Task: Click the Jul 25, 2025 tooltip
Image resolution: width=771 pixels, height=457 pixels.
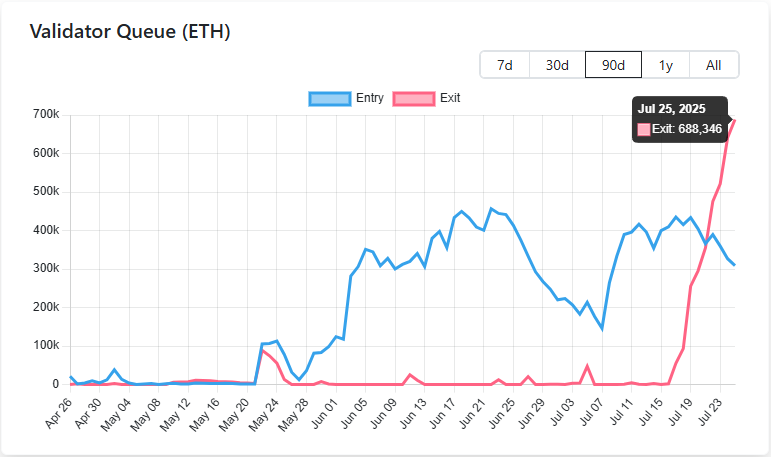Action: click(x=680, y=119)
